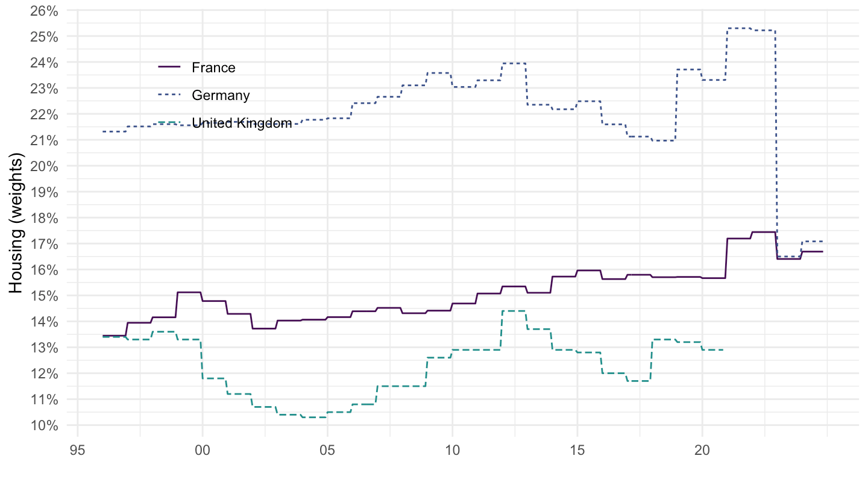Click the 05 x-axis tick label
The width and height of the screenshot is (868, 488).
pyautogui.click(x=327, y=449)
